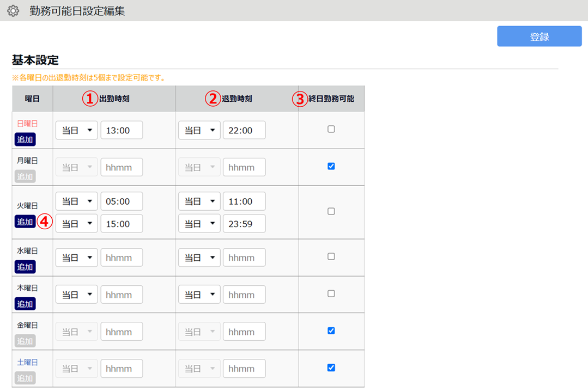
Task: Click the 登録 button
Action: (539, 36)
